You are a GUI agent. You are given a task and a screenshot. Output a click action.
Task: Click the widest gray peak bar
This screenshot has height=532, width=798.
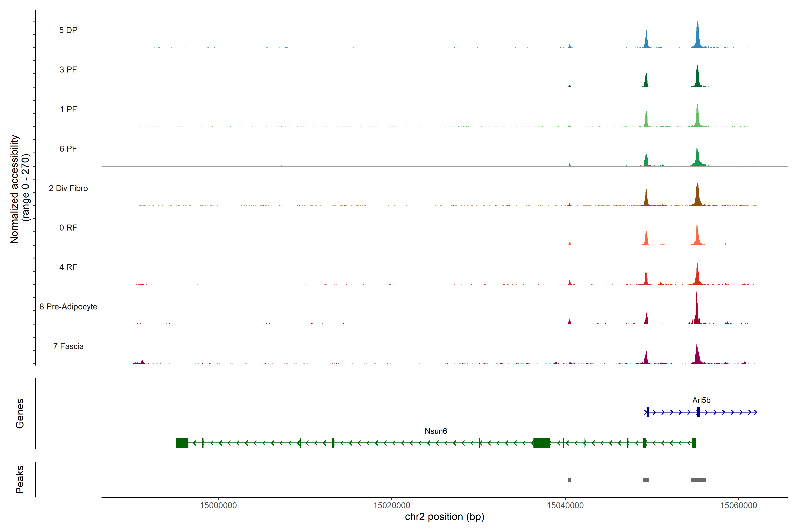click(698, 480)
